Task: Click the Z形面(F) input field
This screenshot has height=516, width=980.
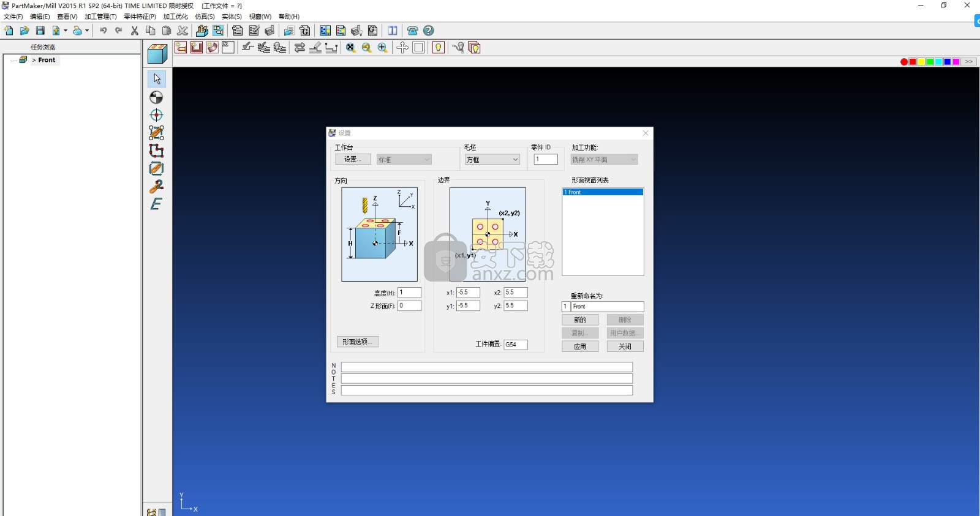Action: 410,305
